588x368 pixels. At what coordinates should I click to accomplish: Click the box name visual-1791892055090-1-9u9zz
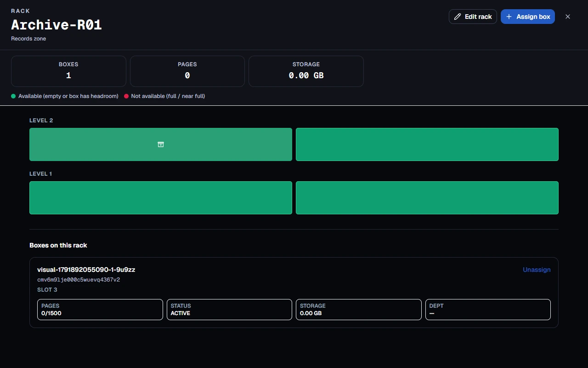86,270
